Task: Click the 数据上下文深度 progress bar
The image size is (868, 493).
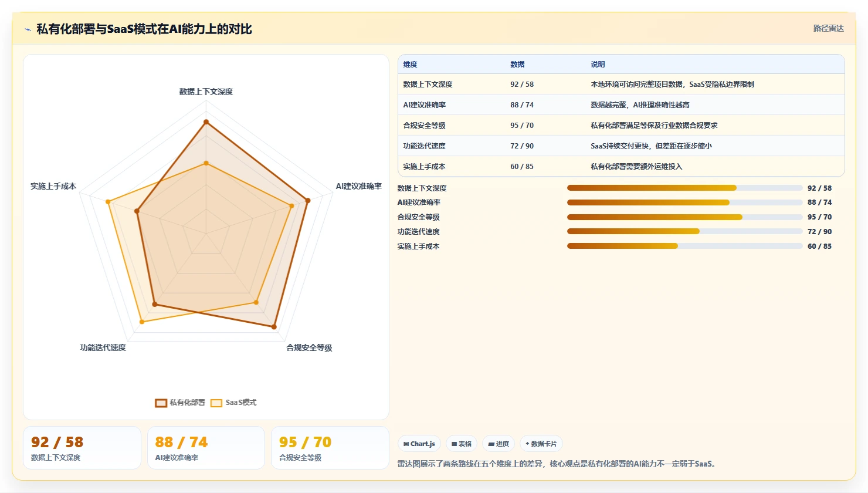Action: [x=684, y=188]
